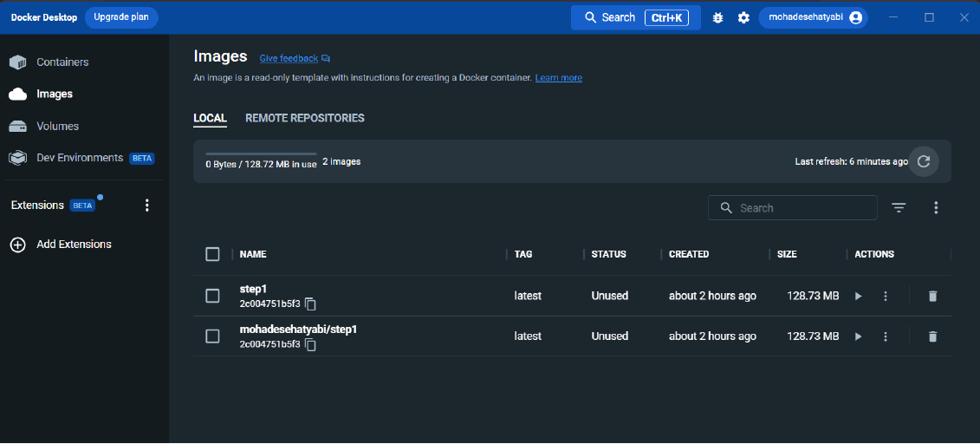
Task: Click the user account avatar icon
Action: click(x=855, y=17)
